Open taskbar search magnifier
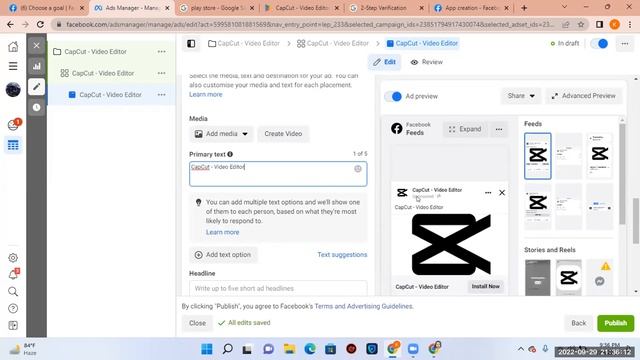The height and width of the screenshot is (360, 640). (x=227, y=349)
